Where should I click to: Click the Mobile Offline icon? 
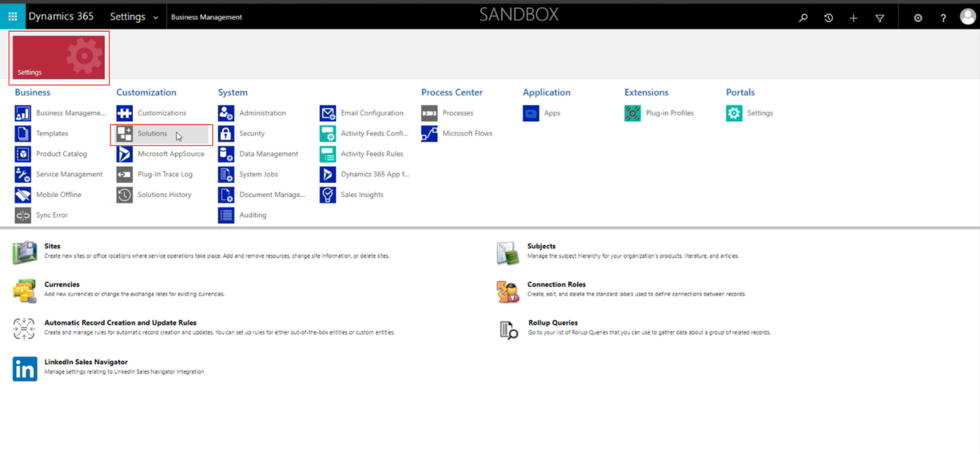[x=23, y=195]
